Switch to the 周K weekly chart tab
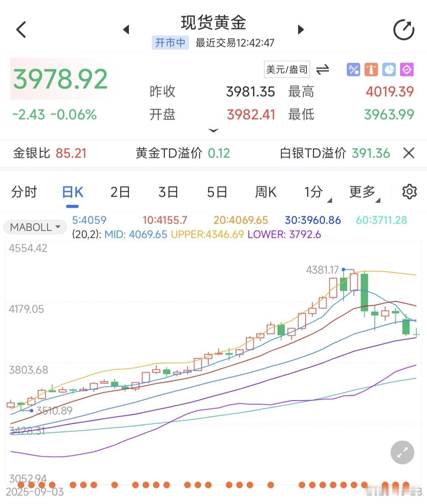Screen dimensions: 427x504 pos(265,191)
